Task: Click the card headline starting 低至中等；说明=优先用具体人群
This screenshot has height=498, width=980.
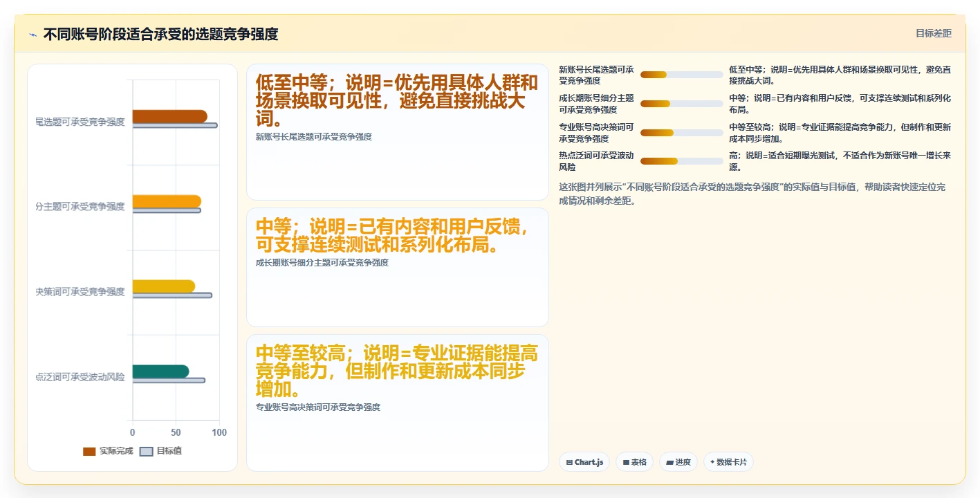Action: tap(397, 101)
